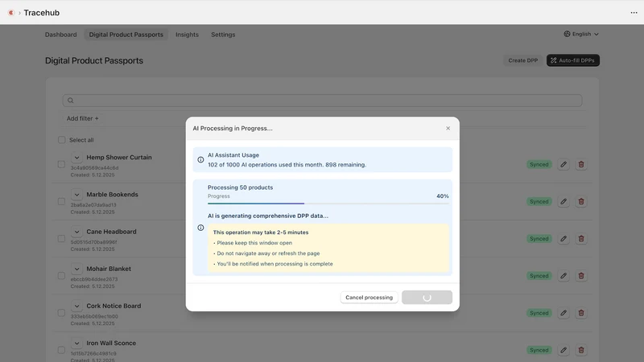Check the Iron Wall Sconce row checkbox
This screenshot has width=644, height=362.
click(x=61, y=350)
